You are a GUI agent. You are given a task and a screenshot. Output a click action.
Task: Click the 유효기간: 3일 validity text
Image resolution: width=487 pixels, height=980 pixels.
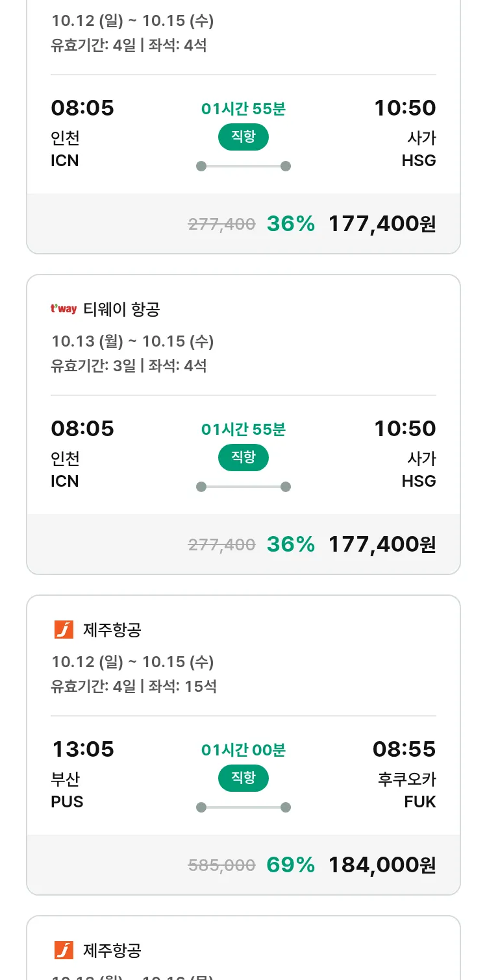point(94,365)
